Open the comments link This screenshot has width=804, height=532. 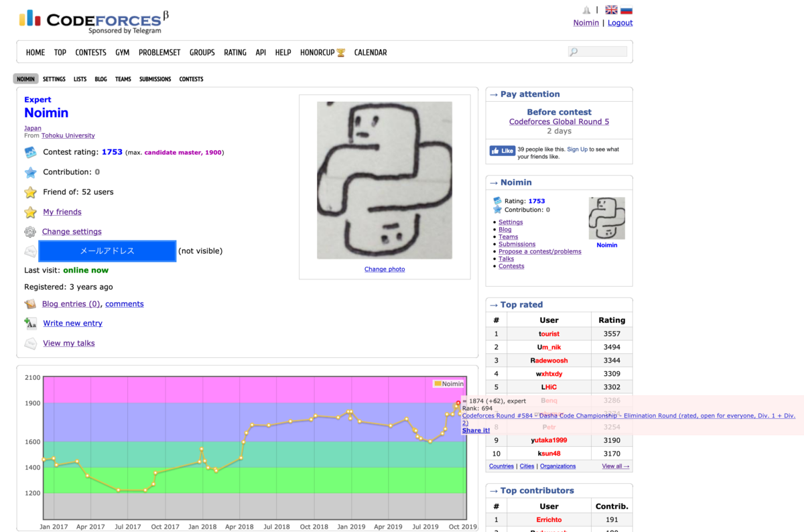coord(125,304)
